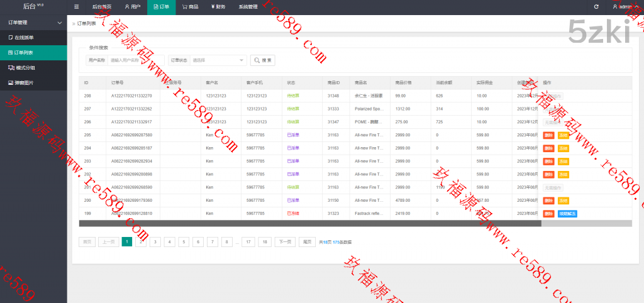Click the refresh icon in top bar
The width and height of the screenshot is (644, 303).
point(596,7)
